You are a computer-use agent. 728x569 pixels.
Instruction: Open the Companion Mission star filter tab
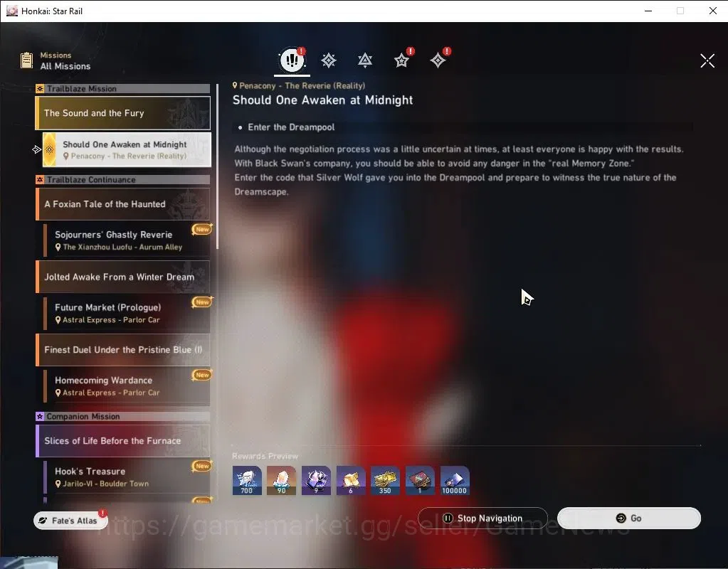pos(401,60)
